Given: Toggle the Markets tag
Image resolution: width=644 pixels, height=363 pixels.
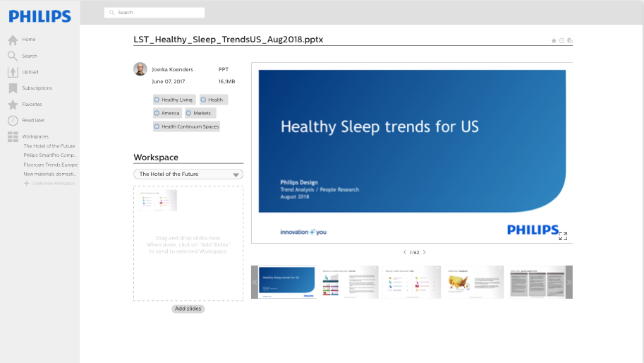Looking at the screenshot, I should tap(200, 113).
